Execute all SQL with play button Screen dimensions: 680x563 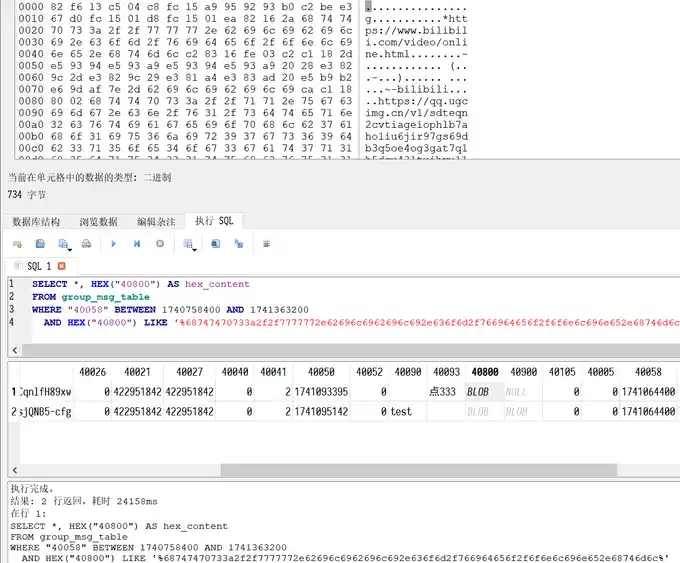[x=114, y=244]
